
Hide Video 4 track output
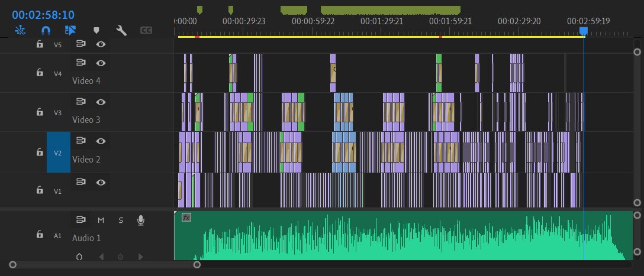(101, 63)
